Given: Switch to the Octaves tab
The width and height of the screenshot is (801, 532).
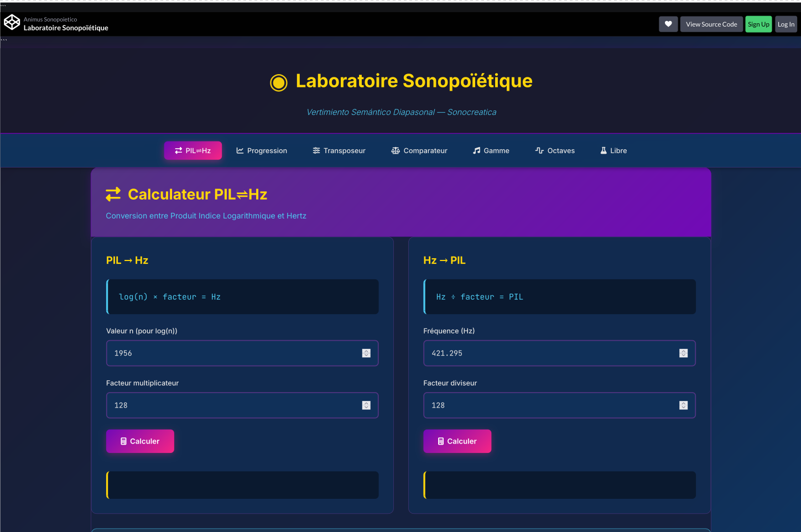Looking at the screenshot, I should (555, 150).
